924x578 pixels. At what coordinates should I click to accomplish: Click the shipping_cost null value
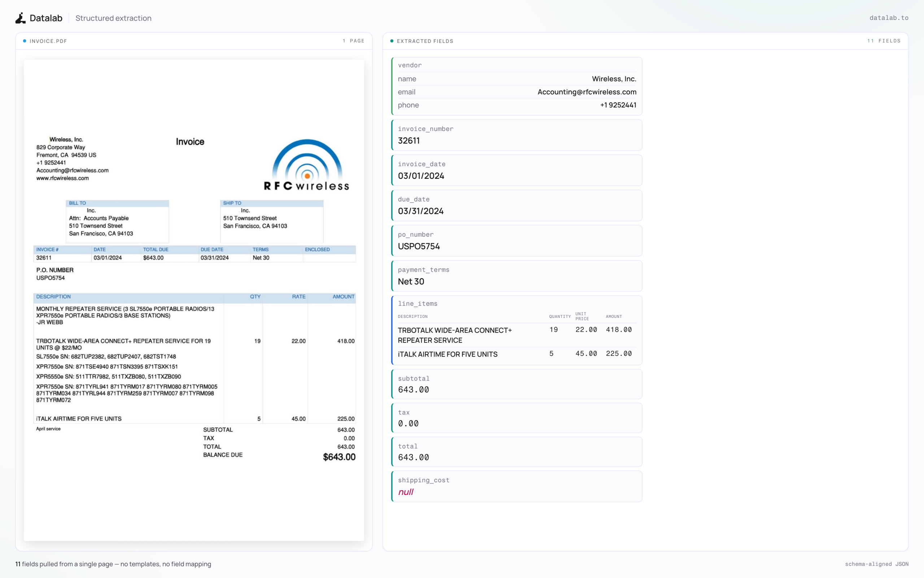coord(405,492)
